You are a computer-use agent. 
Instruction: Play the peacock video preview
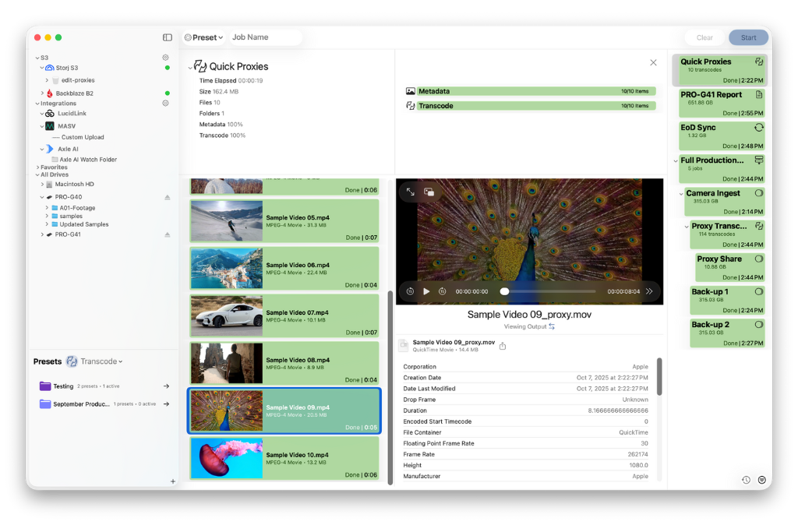426,291
